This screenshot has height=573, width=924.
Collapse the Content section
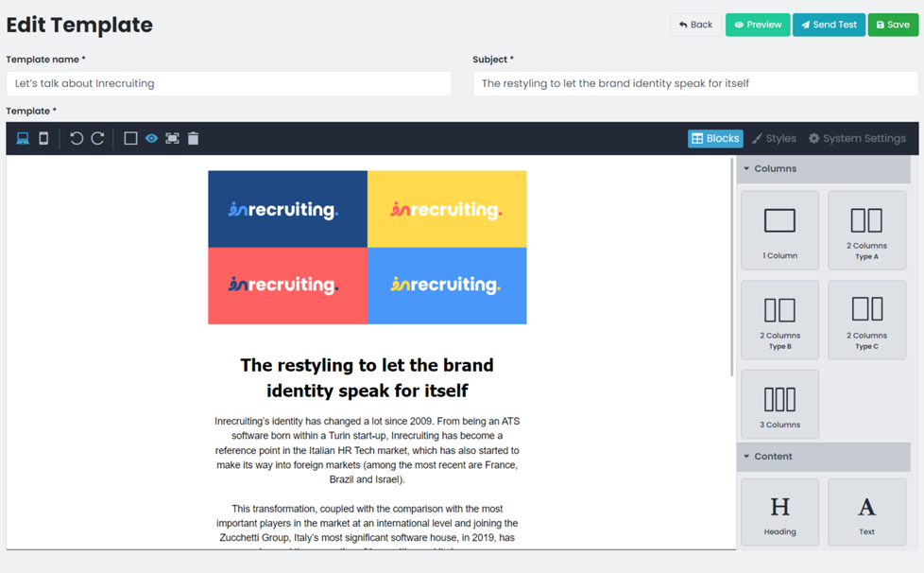(x=823, y=457)
